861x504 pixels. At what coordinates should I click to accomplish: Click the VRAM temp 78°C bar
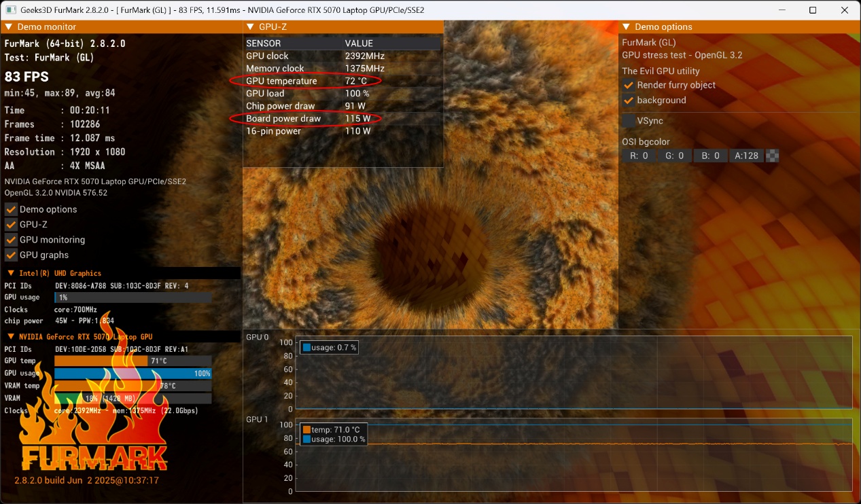pyautogui.click(x=133, y=386)
